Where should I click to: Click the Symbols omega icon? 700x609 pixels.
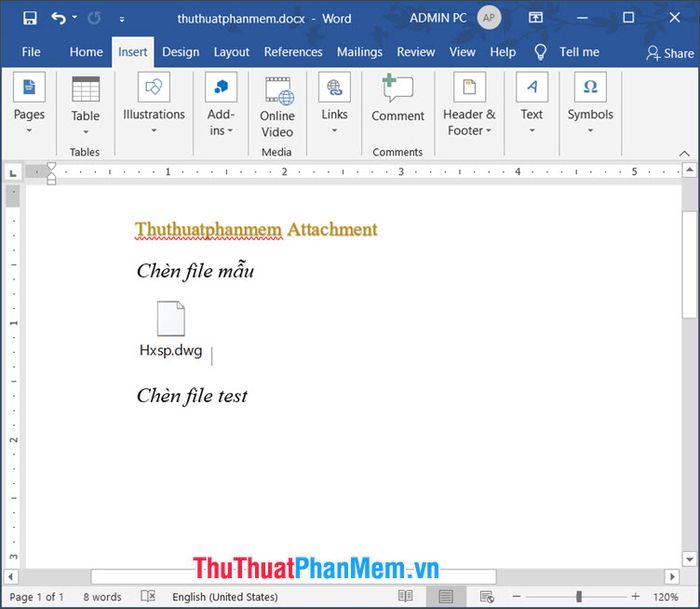point(590,87)
